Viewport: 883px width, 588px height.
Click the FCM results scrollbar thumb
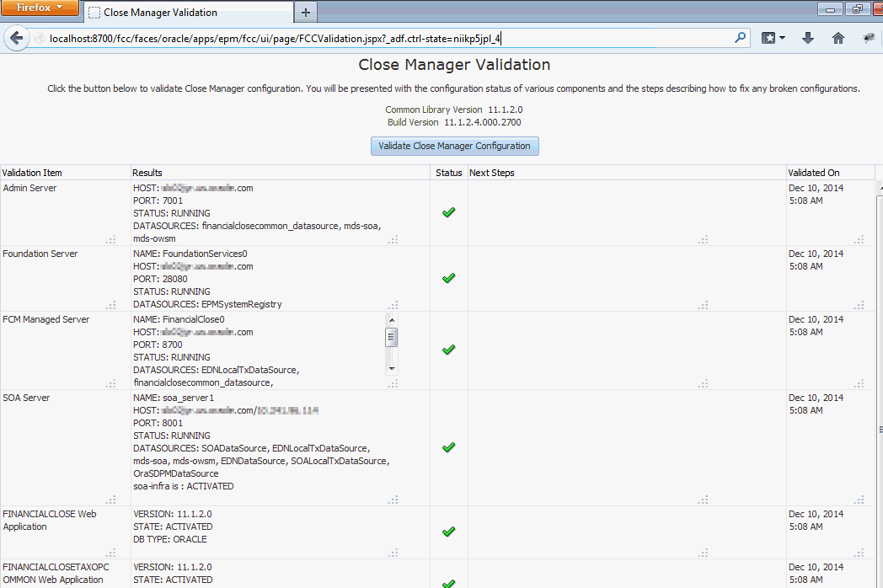[x=392, y=337]
